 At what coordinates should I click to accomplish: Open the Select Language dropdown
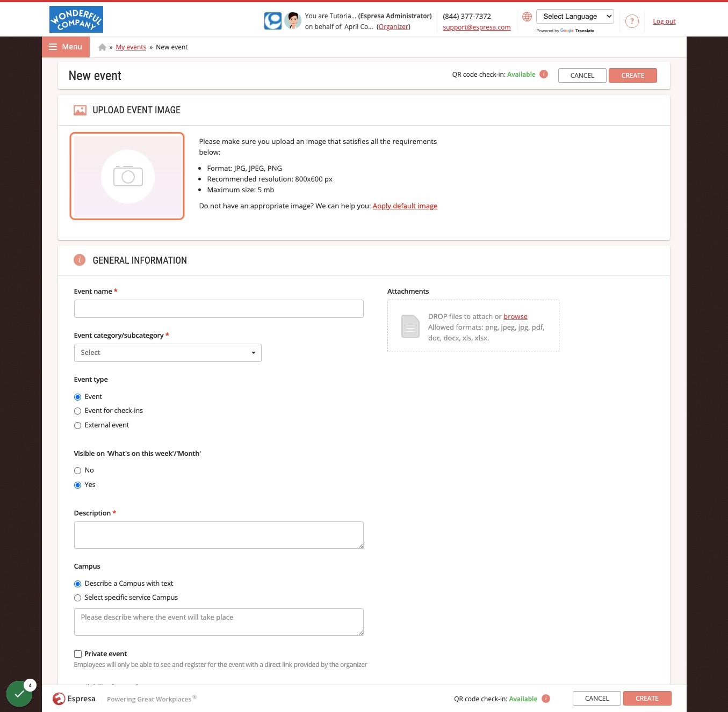[575, 17]
